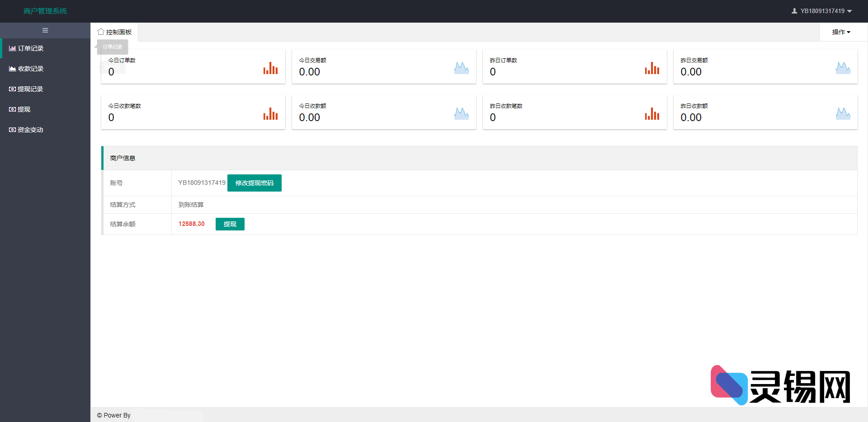Click the bar chart icon in 昨日收款笔数 card
Screen dimensions: 868x422
pyautogui.click(x=652, y=114)
